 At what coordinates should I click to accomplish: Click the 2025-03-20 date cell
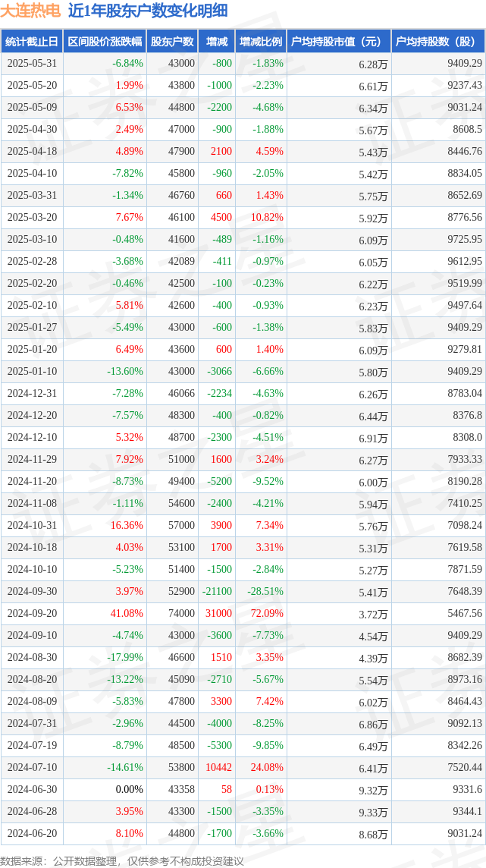click(32, 218)
